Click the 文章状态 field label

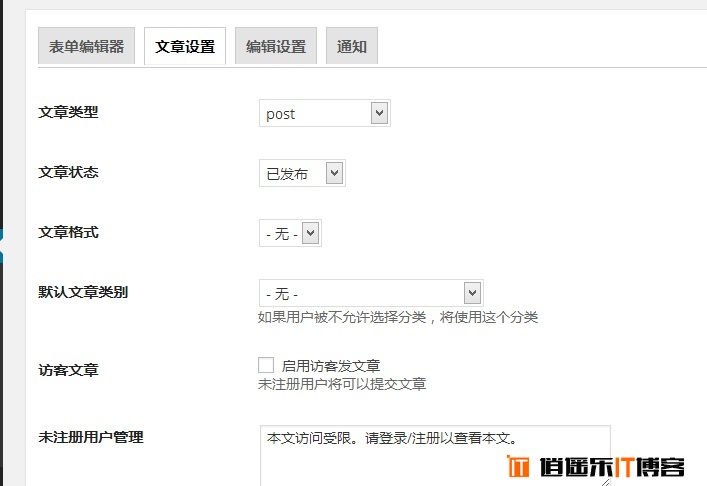pos(68,172)
